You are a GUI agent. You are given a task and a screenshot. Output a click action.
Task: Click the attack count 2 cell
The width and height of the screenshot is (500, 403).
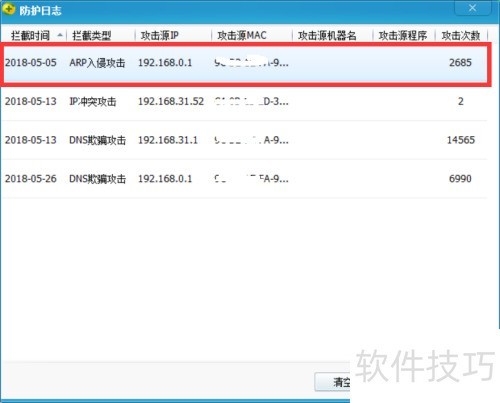coord(461,101)
